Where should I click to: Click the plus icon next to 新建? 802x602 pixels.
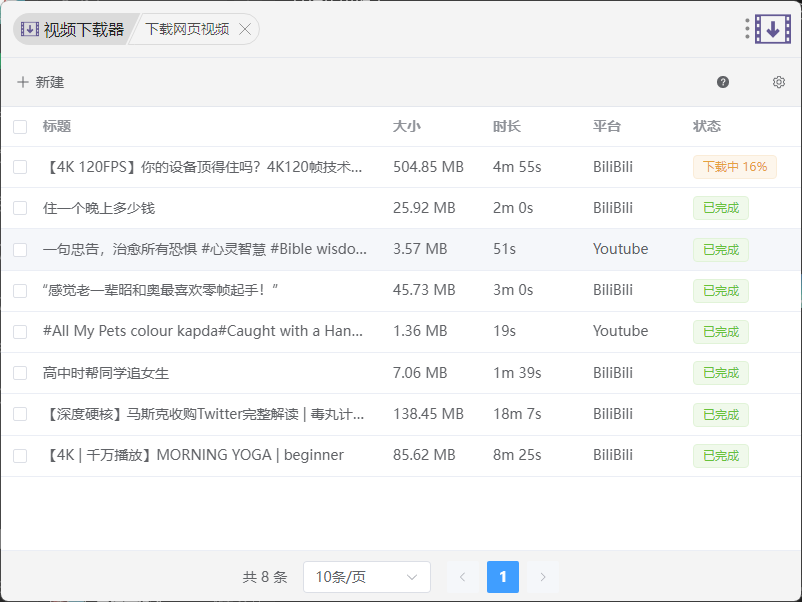click(x=23, y=82)
